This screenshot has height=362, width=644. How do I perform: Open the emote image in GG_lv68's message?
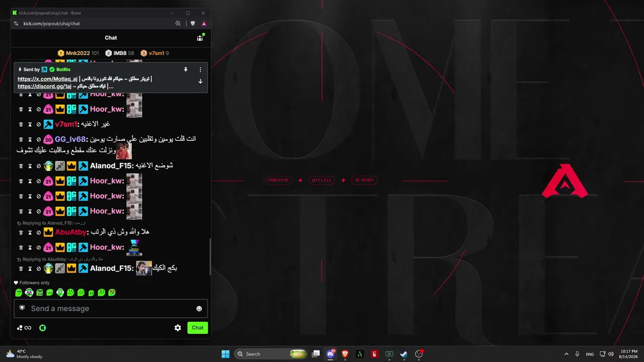click(124, 151)
